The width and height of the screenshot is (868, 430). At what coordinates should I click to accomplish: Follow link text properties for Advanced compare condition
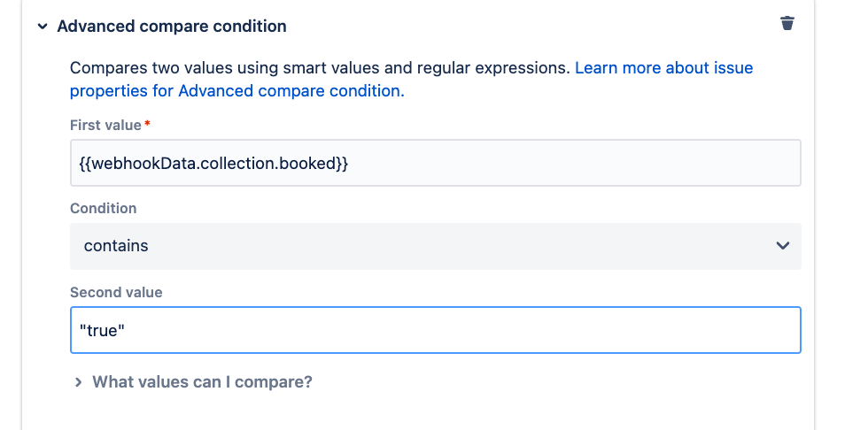(237, 90)
